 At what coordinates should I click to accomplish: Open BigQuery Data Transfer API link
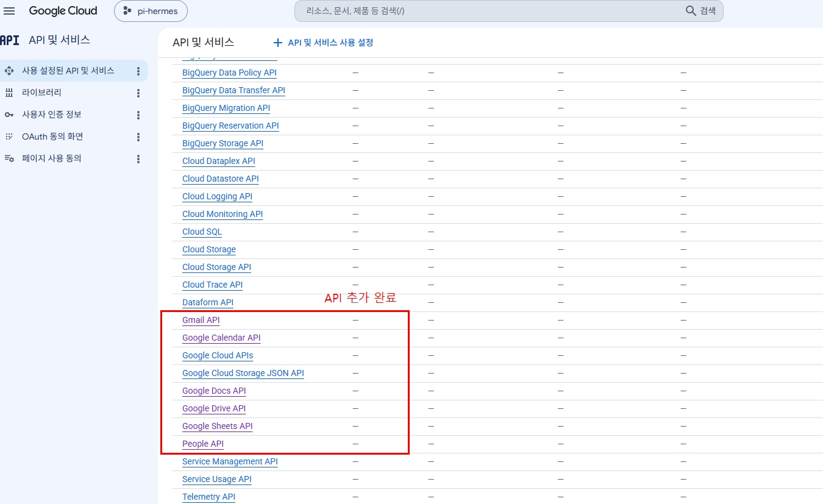click(233, 90)
